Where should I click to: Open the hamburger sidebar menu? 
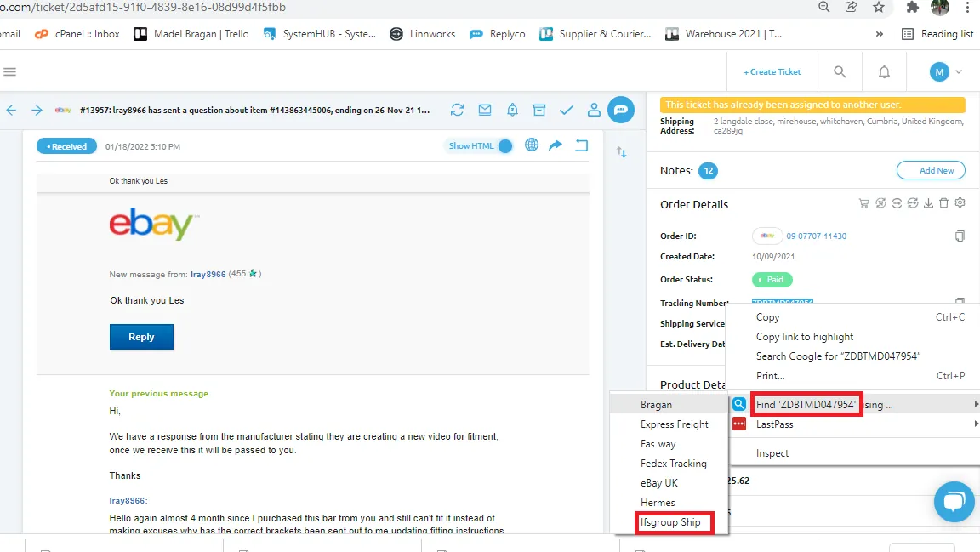[9, 72]
